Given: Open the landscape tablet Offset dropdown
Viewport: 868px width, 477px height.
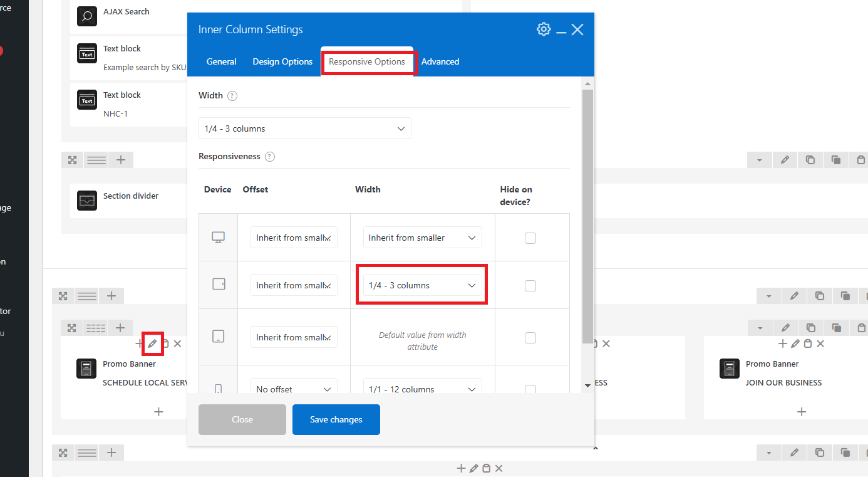Looking at the screenshot, I should (294, 285).
